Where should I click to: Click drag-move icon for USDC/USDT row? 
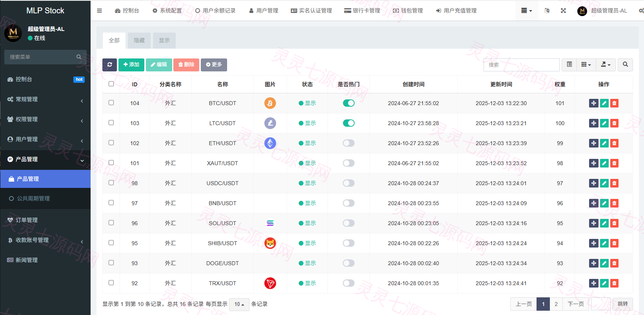tap(594, 183)
